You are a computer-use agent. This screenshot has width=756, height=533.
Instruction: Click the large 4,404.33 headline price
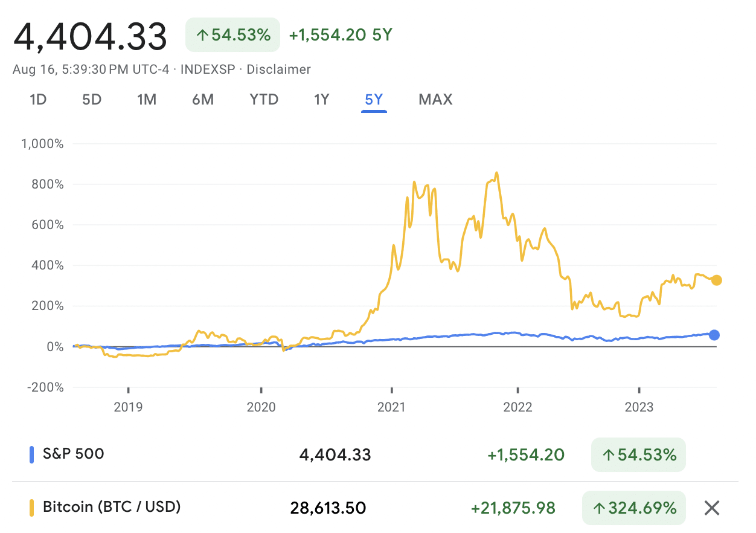(91, 36)
